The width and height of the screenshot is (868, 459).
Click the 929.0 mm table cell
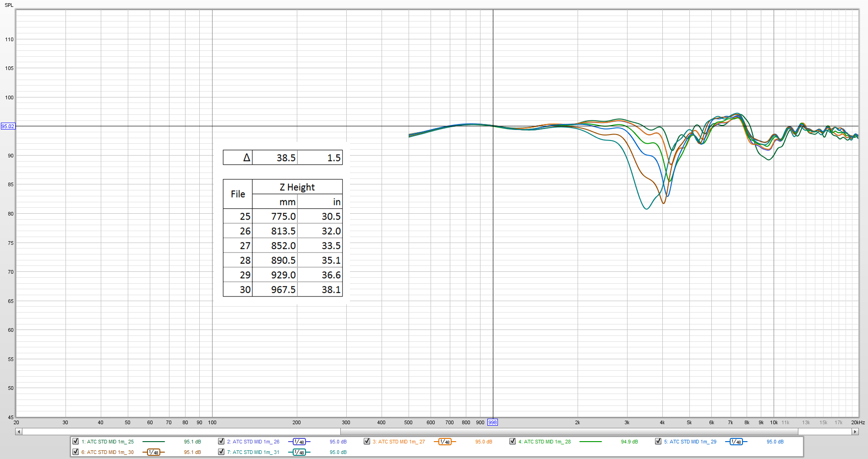[275, 275]
